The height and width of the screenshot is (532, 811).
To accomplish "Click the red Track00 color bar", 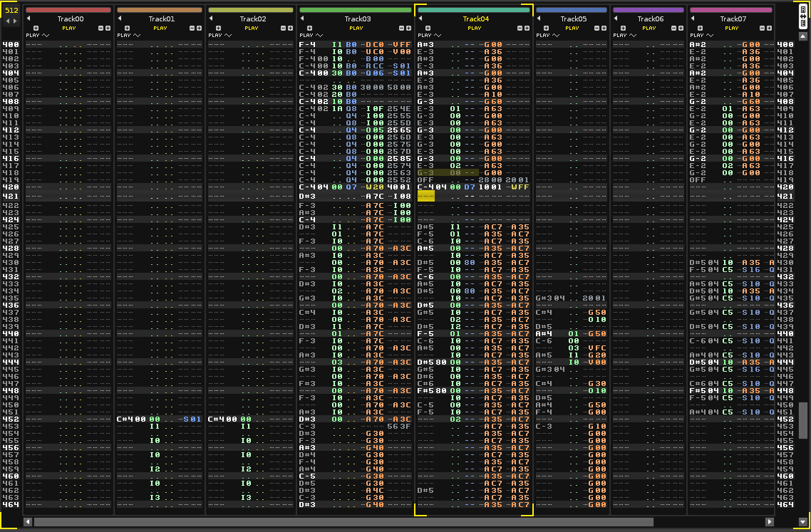I will tap(69, 10).
